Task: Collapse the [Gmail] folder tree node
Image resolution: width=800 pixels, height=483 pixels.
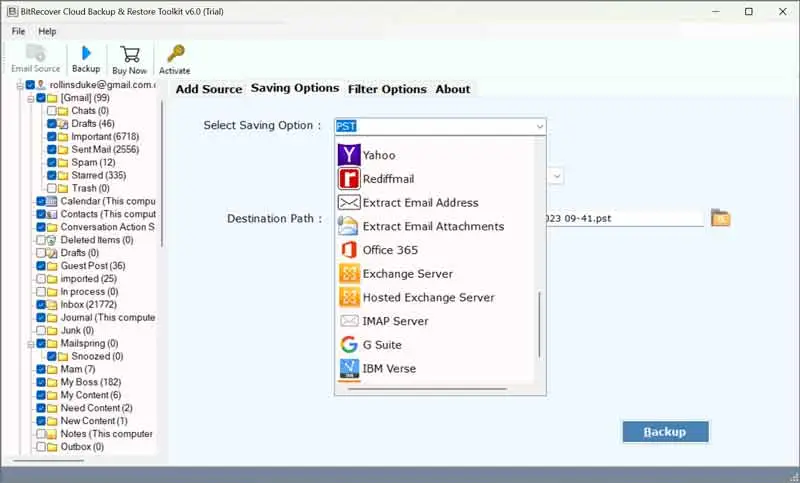Action: click(x=30, y=98)
